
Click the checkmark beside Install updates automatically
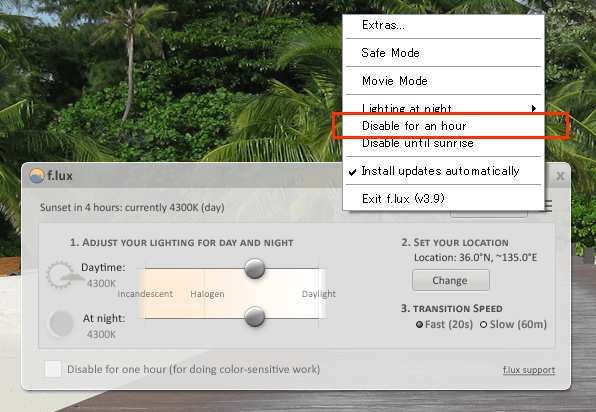point(352,172)
